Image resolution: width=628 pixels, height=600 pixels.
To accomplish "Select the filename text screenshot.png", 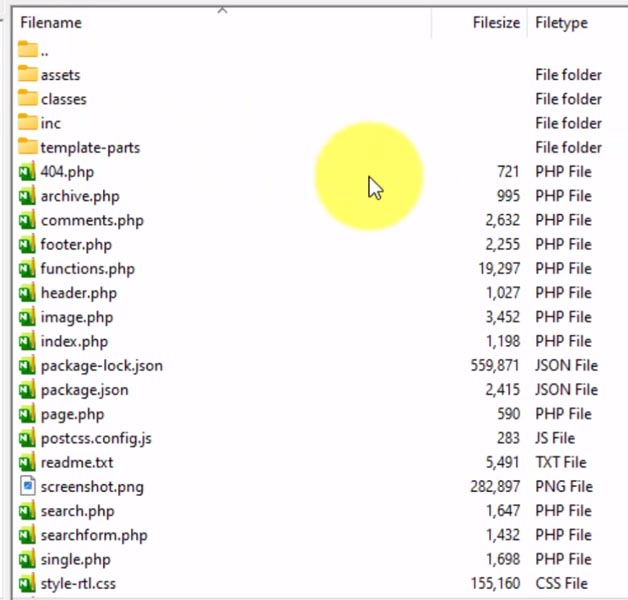I will coord(92,488).
